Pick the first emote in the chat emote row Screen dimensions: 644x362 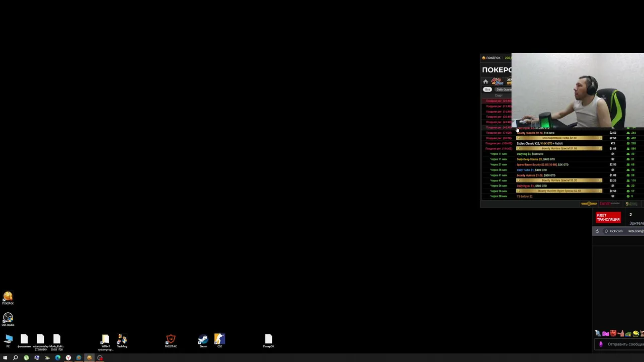pos(598,333)
